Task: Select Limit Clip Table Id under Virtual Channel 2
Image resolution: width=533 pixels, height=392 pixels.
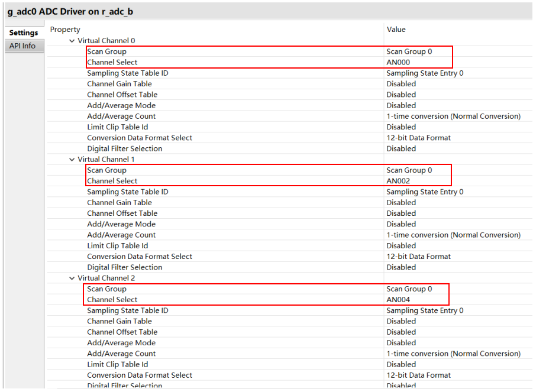Action: point(117,364)
